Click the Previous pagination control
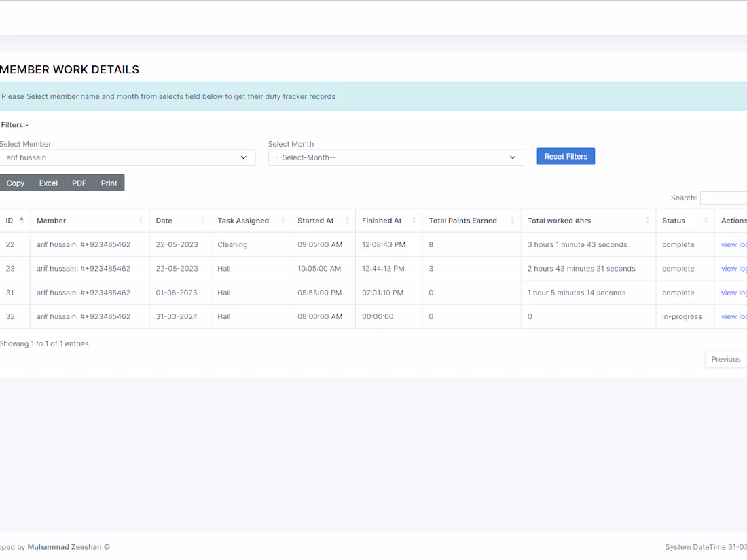Viewport: 747px width, 560px height. (x=725, y=358)
